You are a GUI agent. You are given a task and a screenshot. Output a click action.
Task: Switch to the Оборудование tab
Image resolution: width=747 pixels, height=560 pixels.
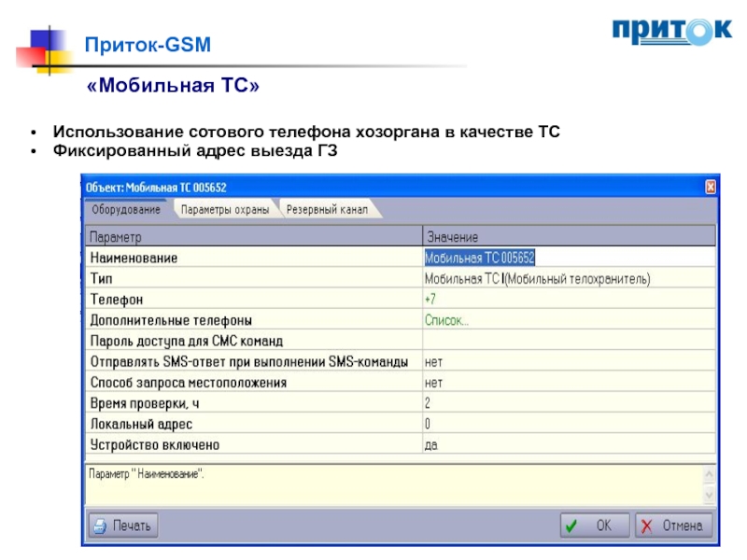coord(126,209)
